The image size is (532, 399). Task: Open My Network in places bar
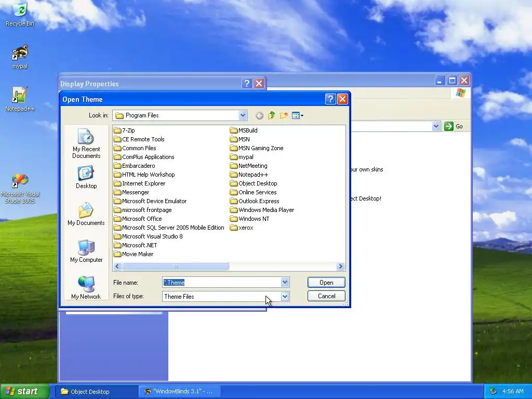point(86,288)
